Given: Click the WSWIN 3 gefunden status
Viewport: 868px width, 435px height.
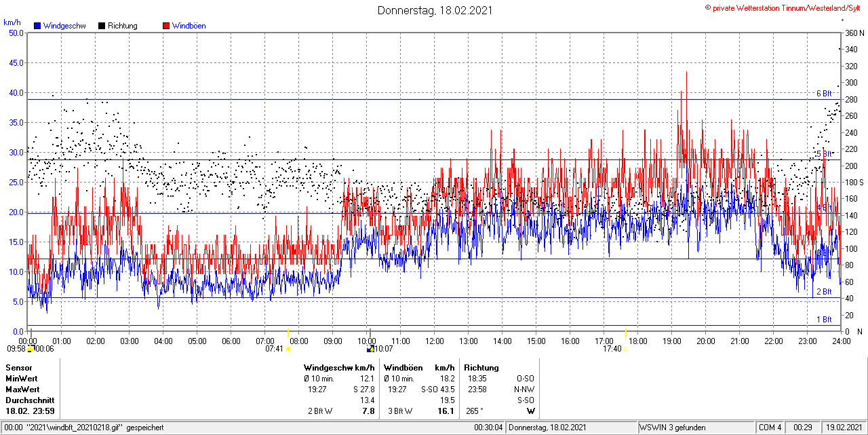Looking at the screenshot, I should (x=673, y=428).
